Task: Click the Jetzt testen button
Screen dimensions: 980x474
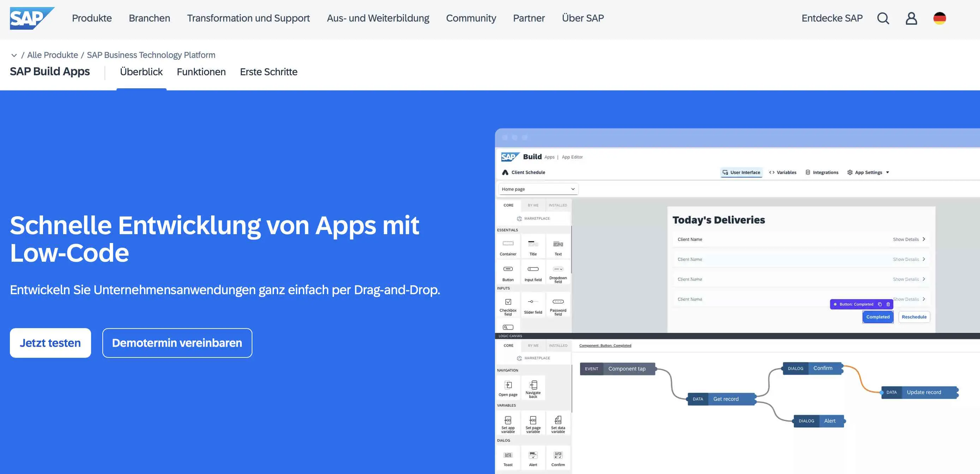Action: pyautogui.click(x=50, y=343)
